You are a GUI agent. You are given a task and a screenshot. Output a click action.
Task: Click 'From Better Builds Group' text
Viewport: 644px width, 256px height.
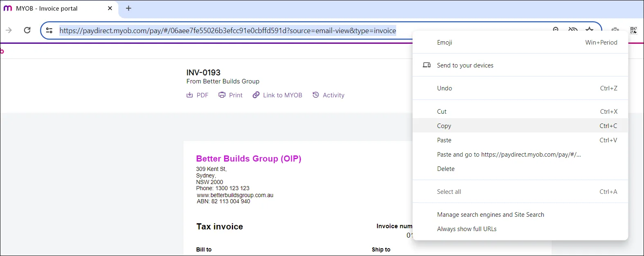tap(223, 81)
